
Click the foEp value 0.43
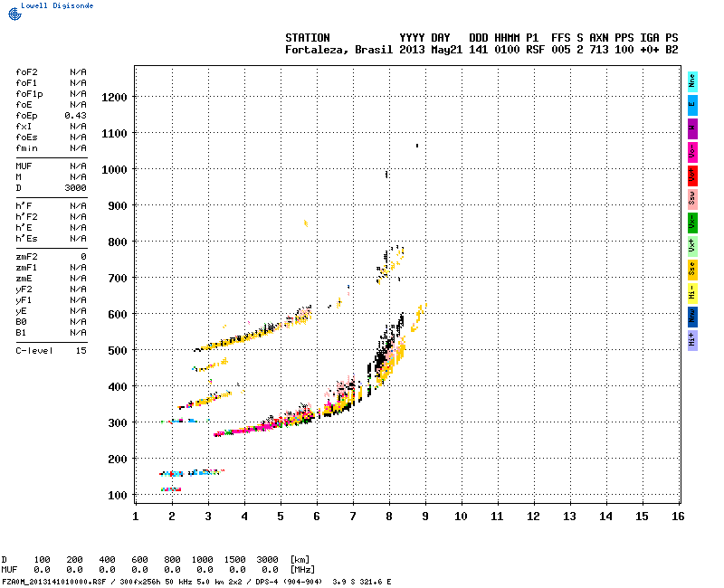pyautogui.click(x=75, y=116)
